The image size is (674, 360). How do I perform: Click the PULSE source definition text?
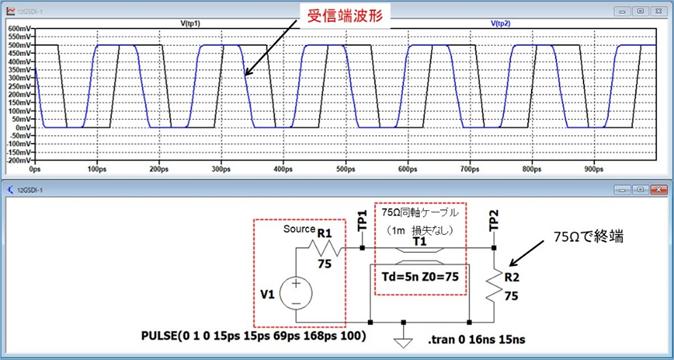(x=254, y=336)
